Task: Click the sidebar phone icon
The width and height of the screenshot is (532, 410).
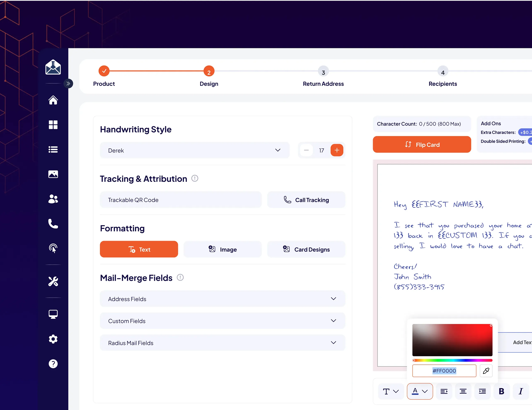Action: pyautogui.click(x=53, y=223)
